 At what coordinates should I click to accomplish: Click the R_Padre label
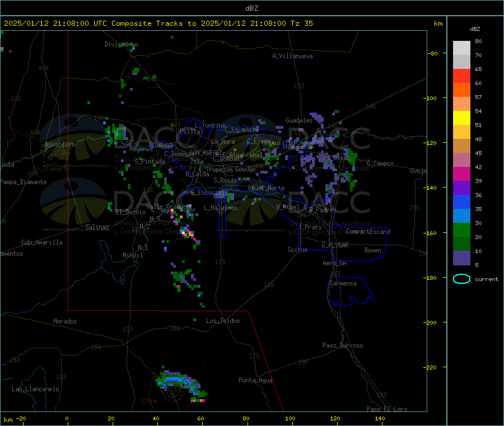(321, 210)
